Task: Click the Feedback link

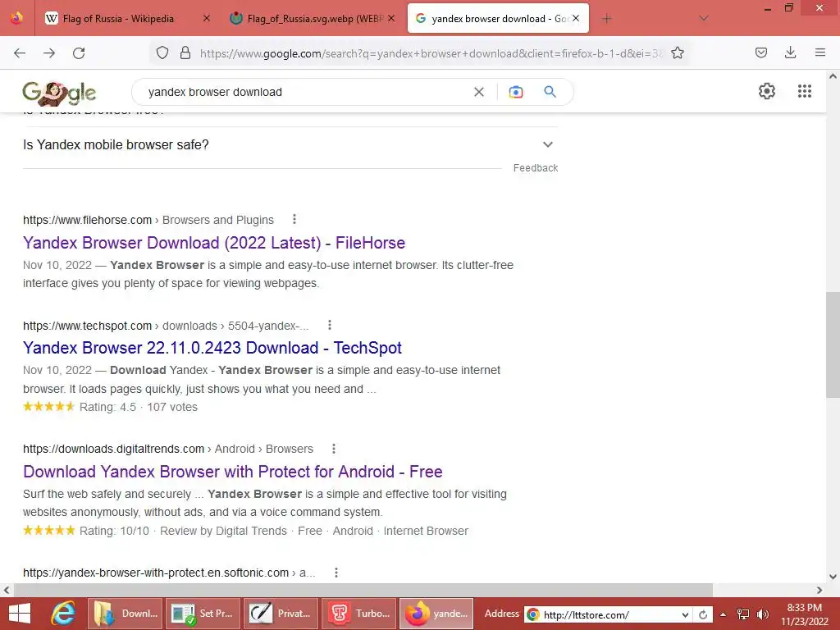Action: pyautogui.click(x=536, y=167)
